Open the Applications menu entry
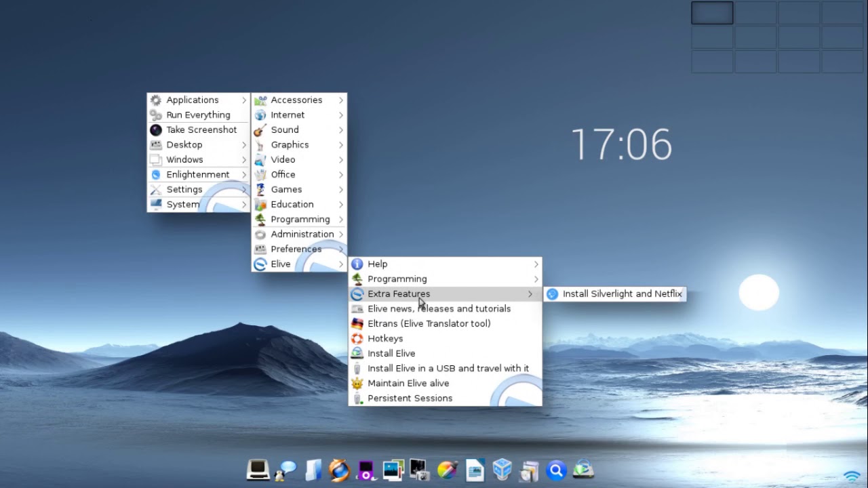This screenshot has width=868, height=488. coord(199,100)
